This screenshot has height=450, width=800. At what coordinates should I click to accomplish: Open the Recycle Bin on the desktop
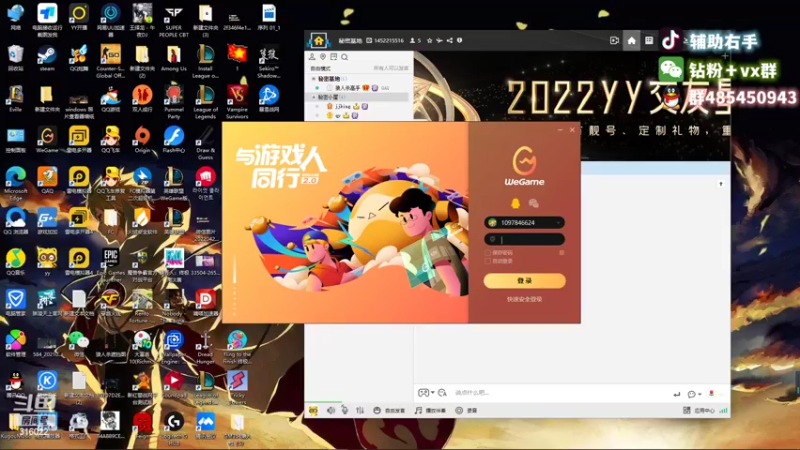tap(15, 58)
